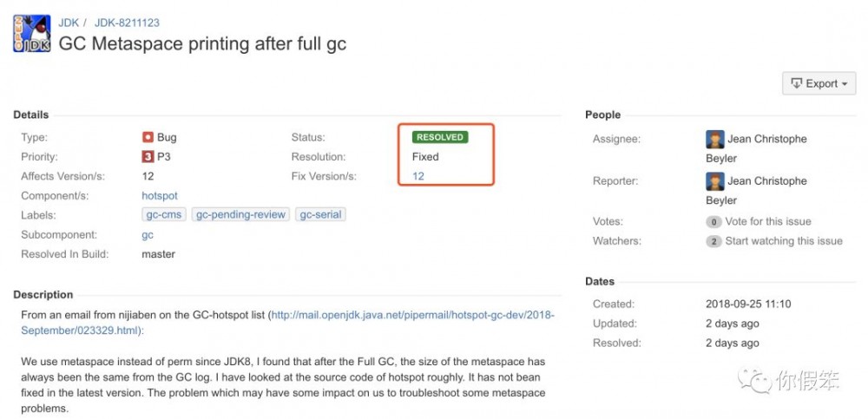
Task: Click the green RESOLVED status badge
Action: (x=440, y=137)
